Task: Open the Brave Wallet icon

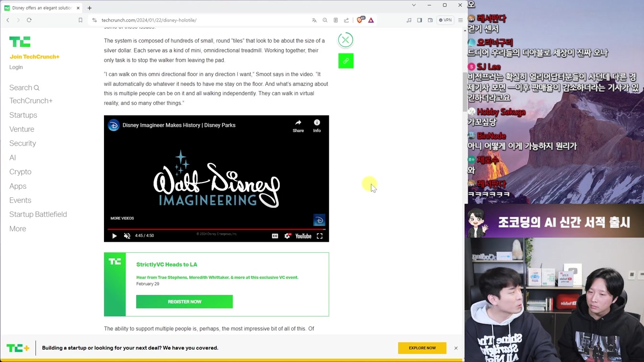Action: click(430, 20)
